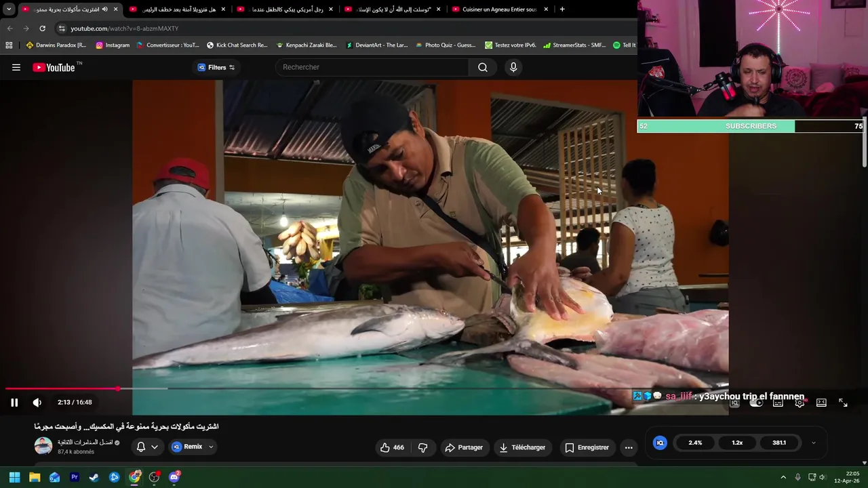
Task: Open the browser tab list dropdown
Action: click(x=9, y=9)
